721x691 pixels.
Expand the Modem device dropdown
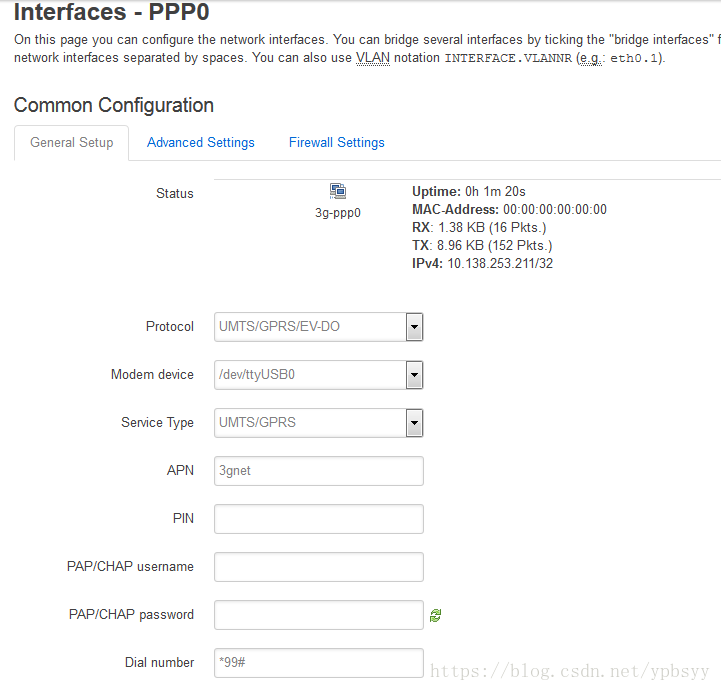click(318, 375)
